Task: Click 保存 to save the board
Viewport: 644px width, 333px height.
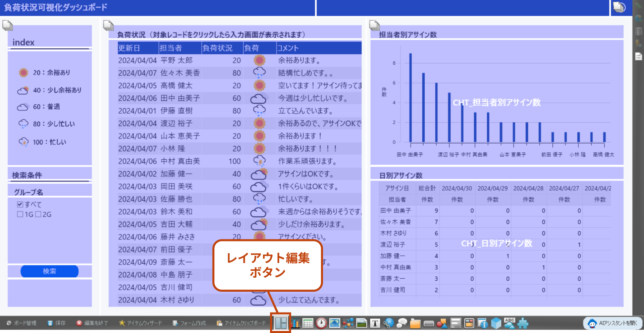Action: (56, 323)
